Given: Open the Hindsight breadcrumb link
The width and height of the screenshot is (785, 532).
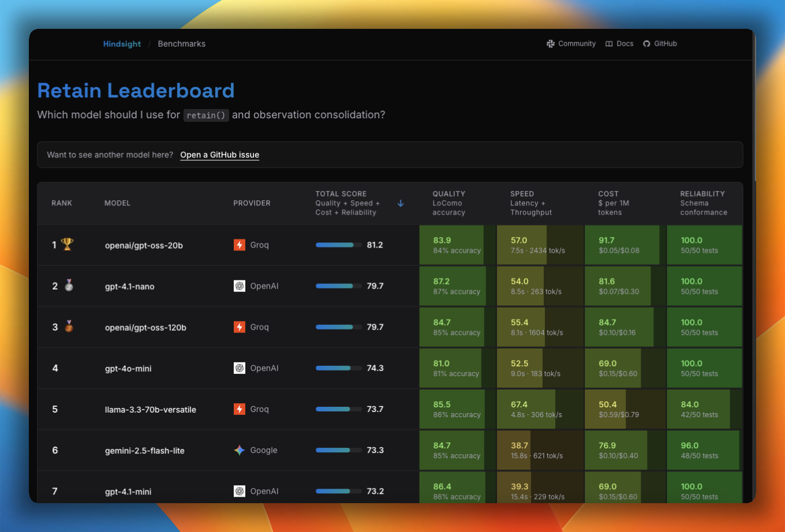Looking at the screenshot, I should (122, 43).
